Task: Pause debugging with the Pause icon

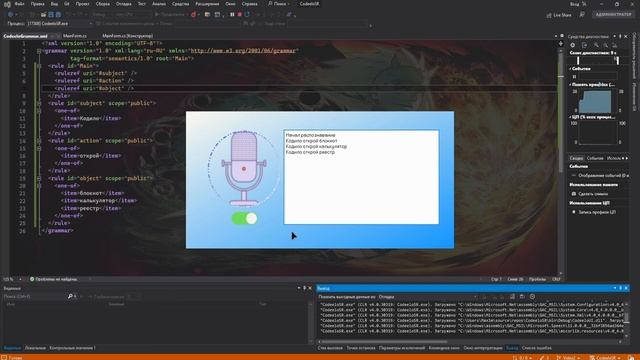Action: click(x=232, y=14)
